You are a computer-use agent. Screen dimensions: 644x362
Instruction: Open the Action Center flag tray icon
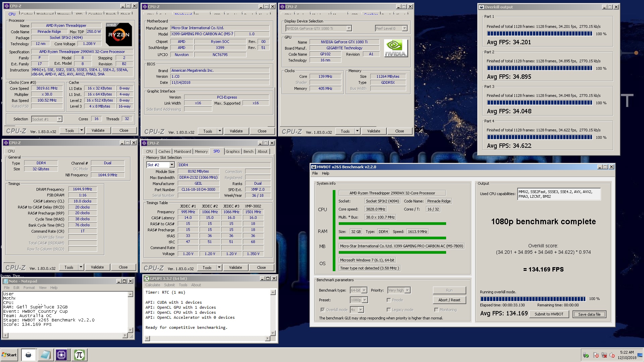(x=596, y=355)
